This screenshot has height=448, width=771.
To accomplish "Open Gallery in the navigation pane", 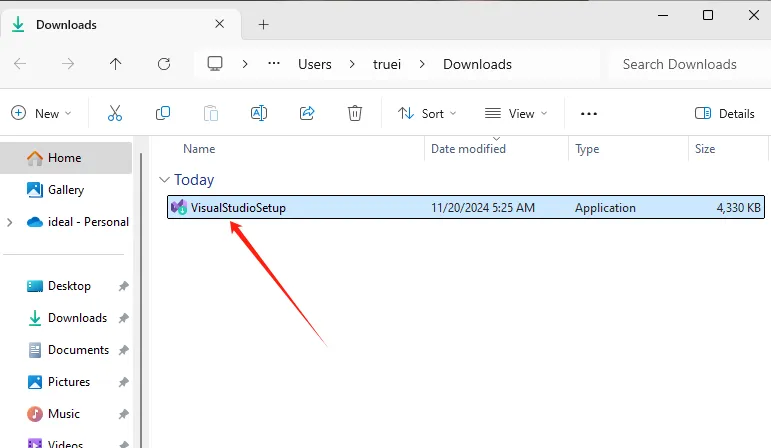I will [66, 190].
